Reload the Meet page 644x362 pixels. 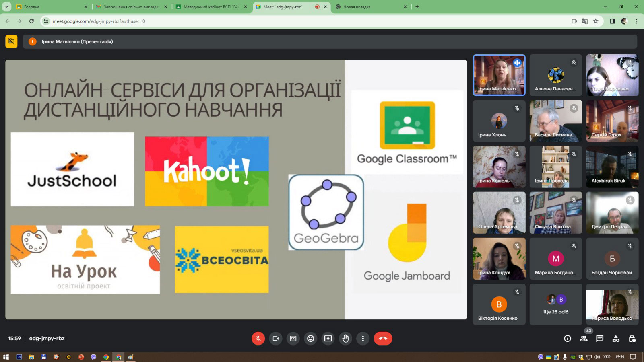coord(31,21)
